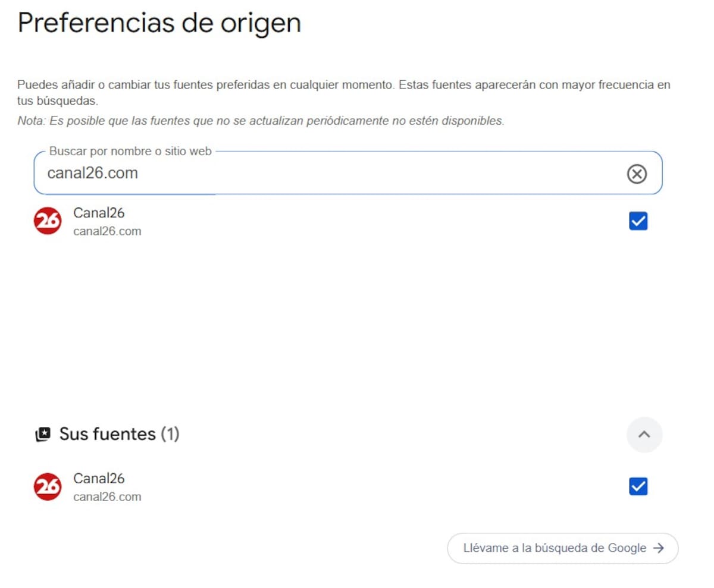Click the arrow icon in the Llévame button
714x588 pixels.
658,548
